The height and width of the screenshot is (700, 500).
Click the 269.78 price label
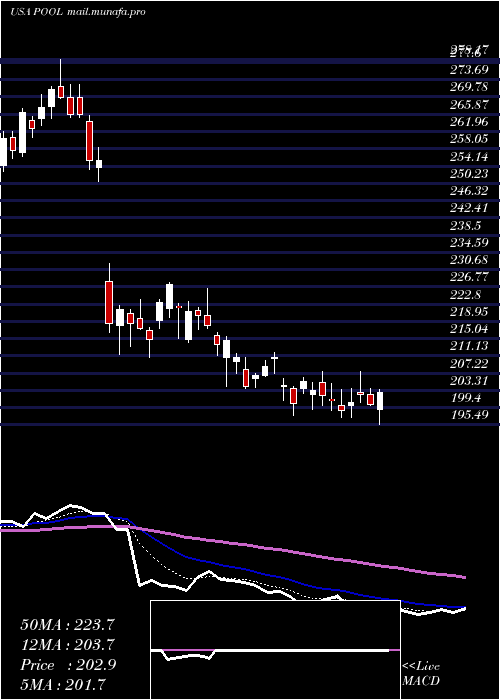469,87
